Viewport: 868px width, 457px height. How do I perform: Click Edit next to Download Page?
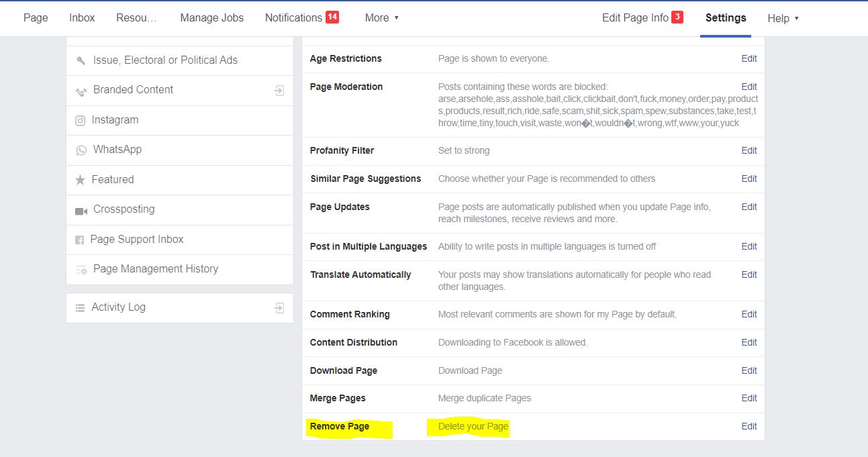749,370
